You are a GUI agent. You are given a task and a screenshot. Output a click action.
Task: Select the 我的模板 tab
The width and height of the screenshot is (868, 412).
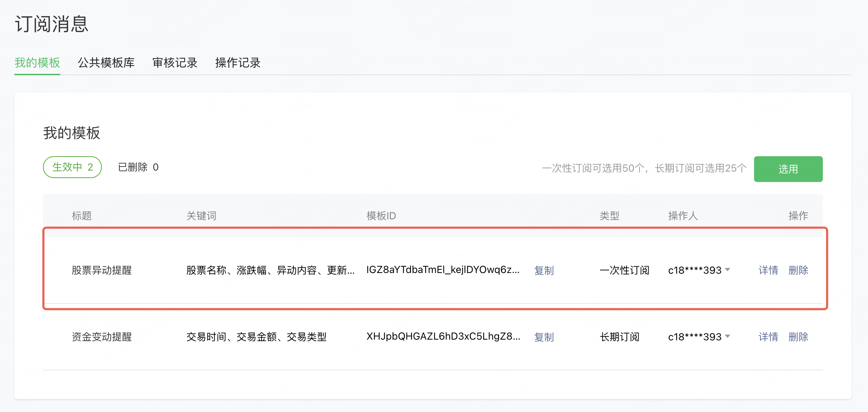37,63
